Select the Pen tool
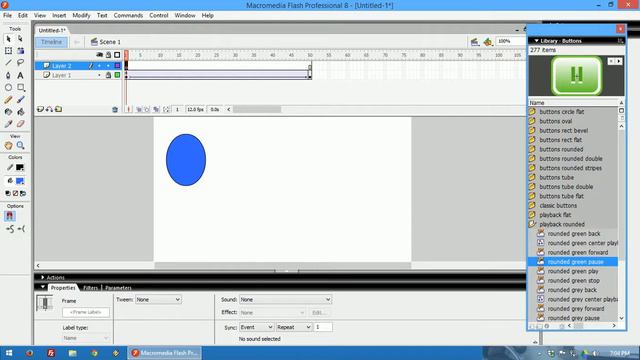 (9, 76)
